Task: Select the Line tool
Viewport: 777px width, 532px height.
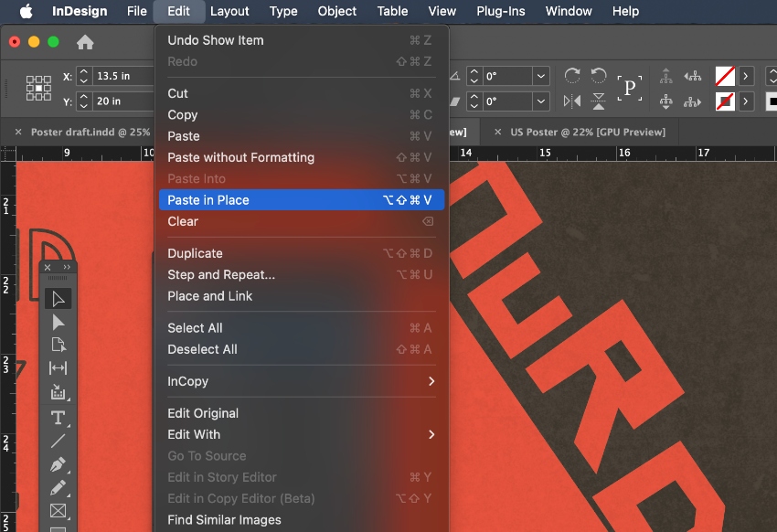Action: (58, 441)
